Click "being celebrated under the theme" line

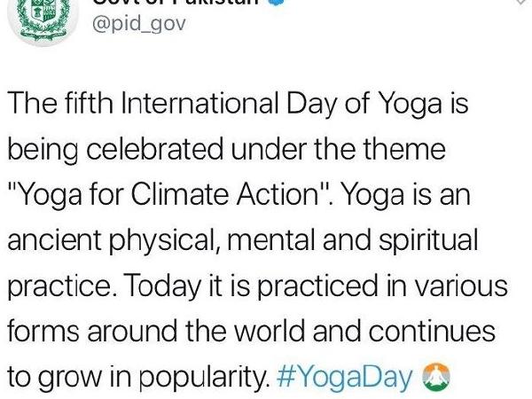226,149
